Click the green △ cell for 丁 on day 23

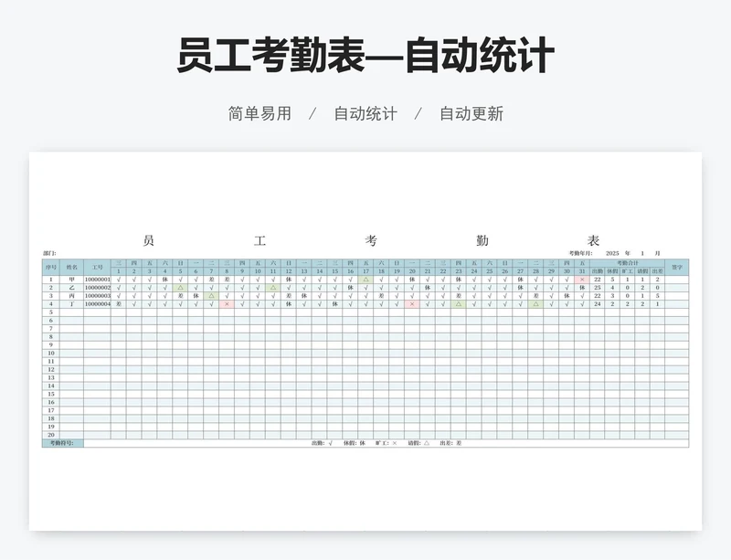[459, 304]
